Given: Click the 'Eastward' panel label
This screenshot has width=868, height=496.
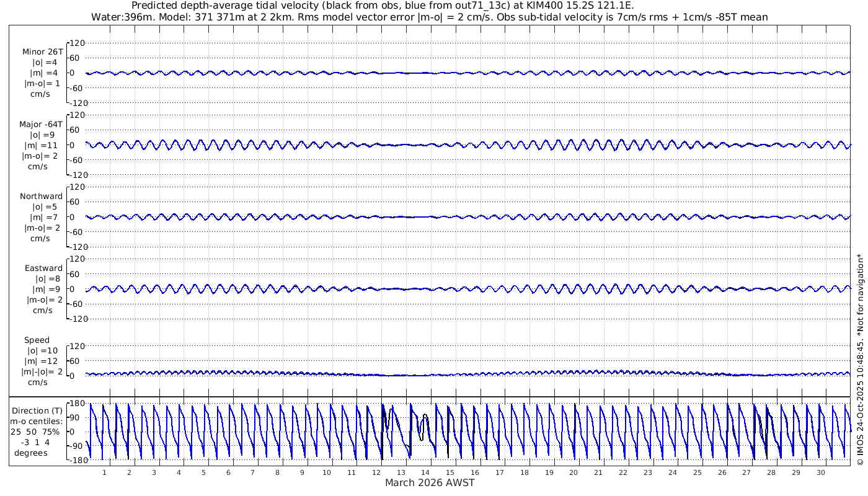Looking at the screenshot, I should (43, 268).
